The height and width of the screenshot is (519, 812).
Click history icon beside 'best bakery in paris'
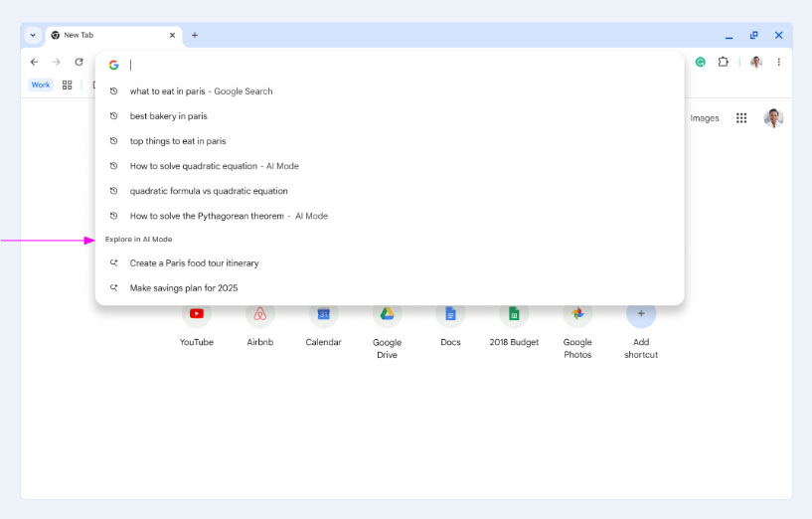point(113,116)
